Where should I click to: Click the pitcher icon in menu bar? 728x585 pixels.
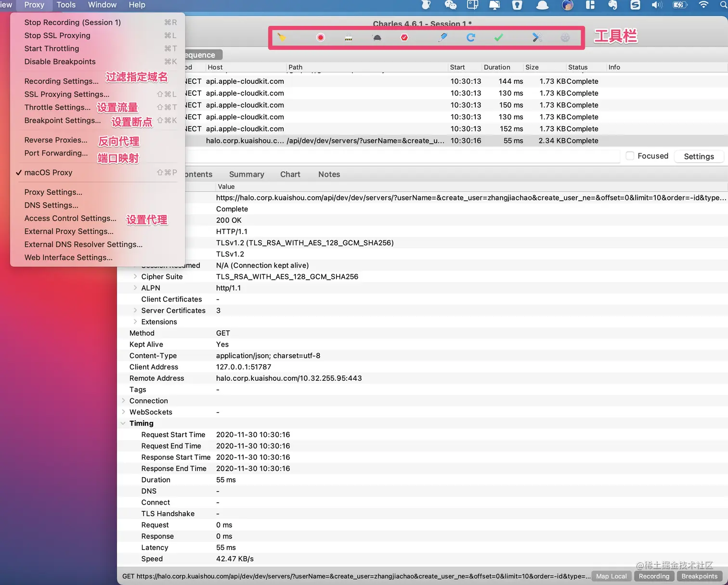(x=426, y=5)
